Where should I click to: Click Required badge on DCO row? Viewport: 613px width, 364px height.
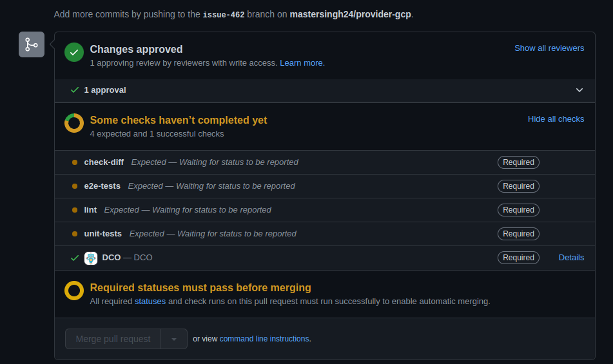pos(518,258)
